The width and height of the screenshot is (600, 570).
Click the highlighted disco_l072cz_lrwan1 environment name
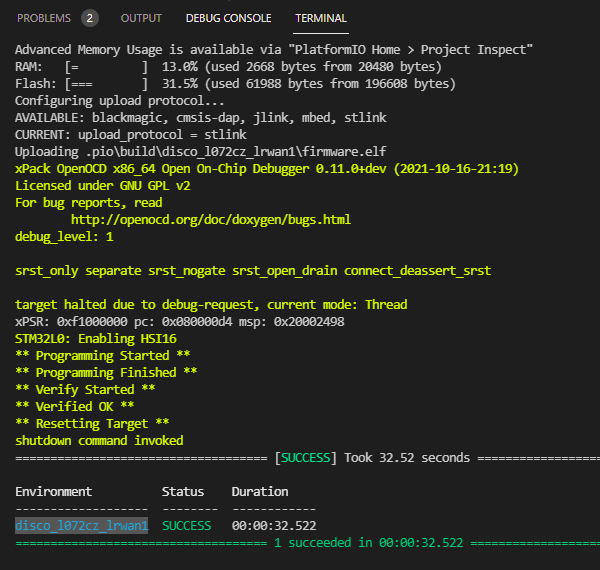coord(82,525)
